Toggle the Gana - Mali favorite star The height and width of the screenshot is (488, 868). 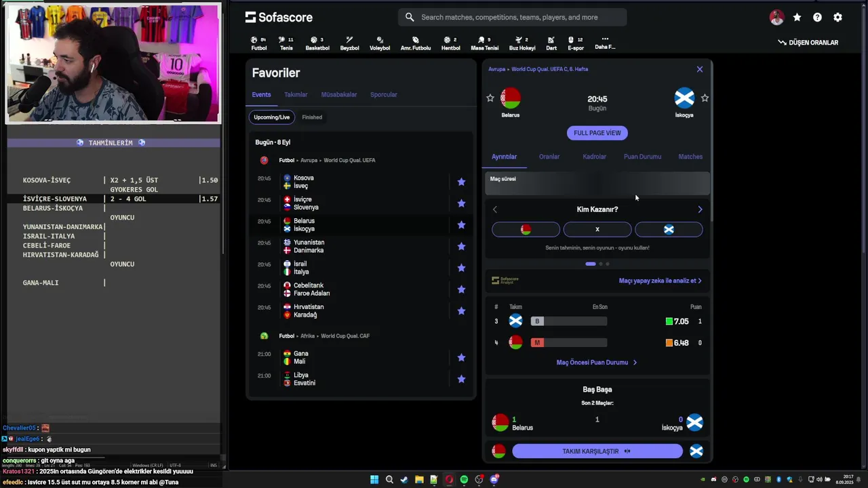tap(461, 358)
